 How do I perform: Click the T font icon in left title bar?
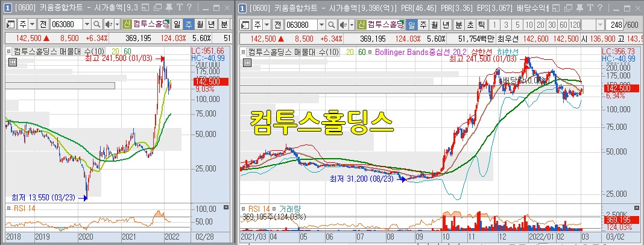point(178,7)
